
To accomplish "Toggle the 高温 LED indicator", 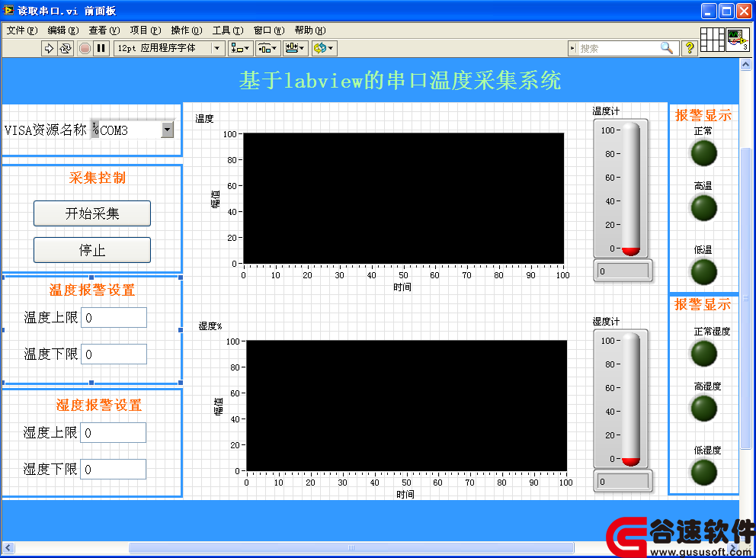I will 704,208.
